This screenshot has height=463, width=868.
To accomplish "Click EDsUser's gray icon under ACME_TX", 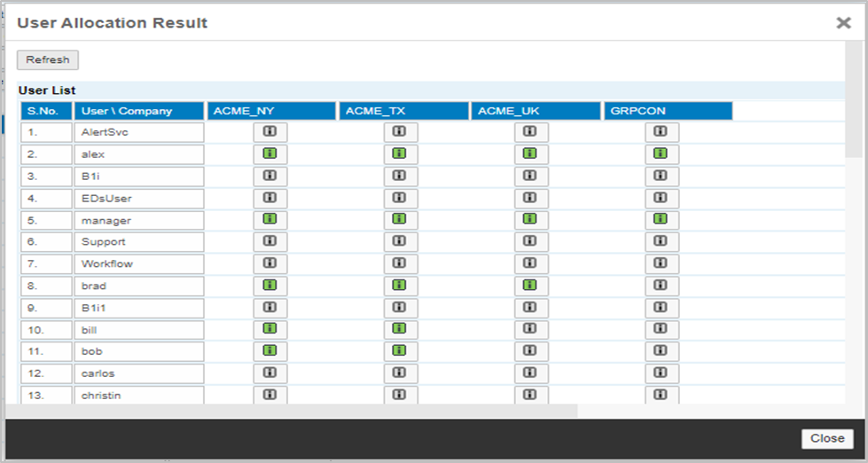I will click(400, 198).
